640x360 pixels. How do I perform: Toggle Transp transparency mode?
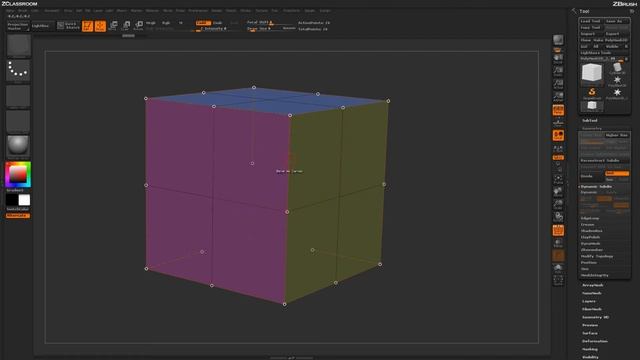pyautogui.click(x=558, y=243)
